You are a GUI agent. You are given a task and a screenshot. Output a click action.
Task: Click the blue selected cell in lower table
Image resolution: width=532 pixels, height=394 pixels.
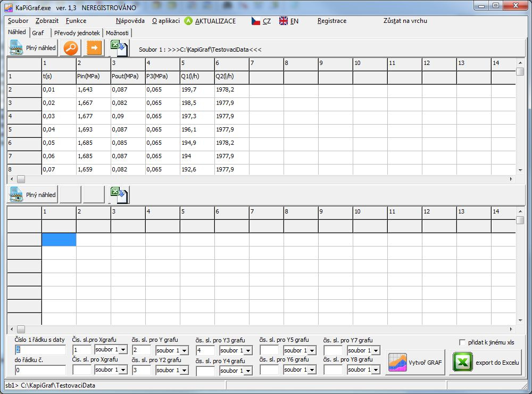tap(59, 240)
